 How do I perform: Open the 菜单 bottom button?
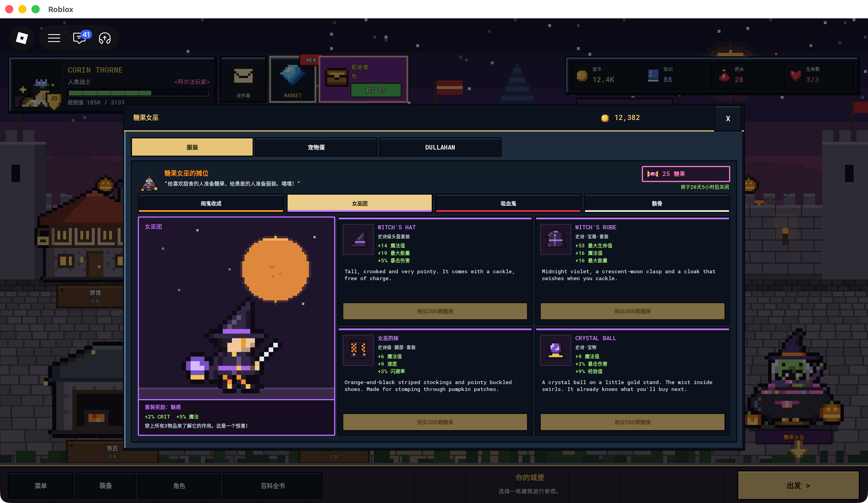coord(41,485)
